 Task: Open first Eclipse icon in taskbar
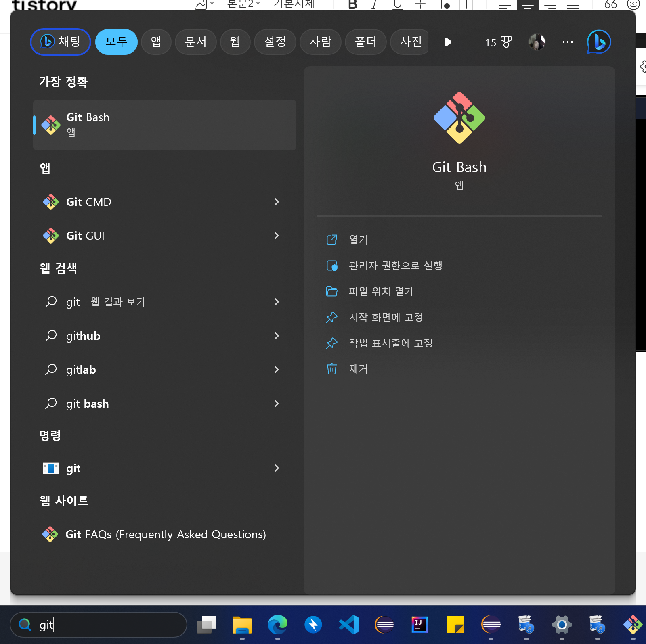pos(384,625)
